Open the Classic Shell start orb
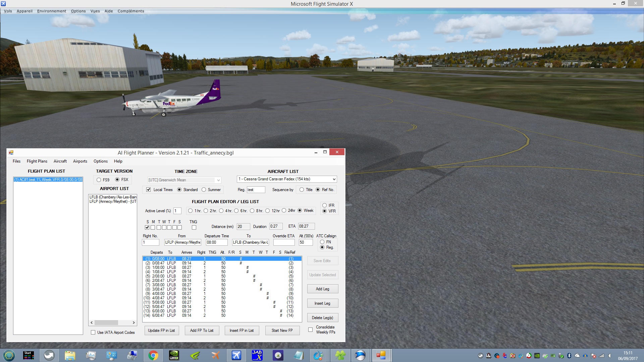Image resolution: width=644 pixels, height=362 pixels. (9, 355)
